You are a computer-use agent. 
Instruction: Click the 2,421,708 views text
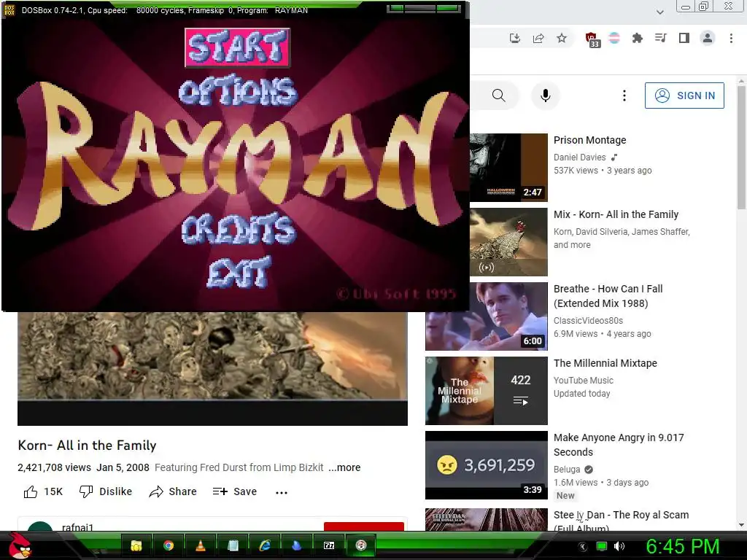(x=54, y=467)
